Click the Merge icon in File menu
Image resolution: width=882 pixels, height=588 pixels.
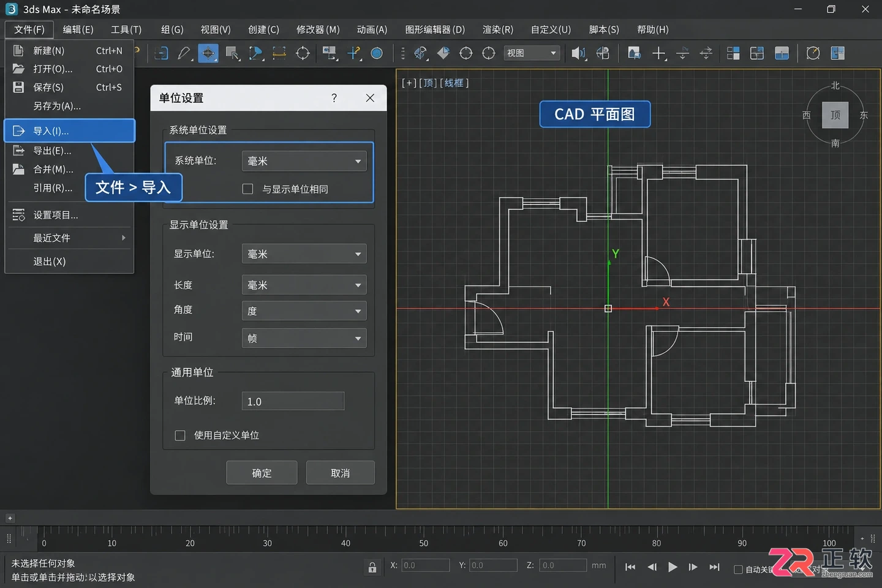pyautogui.click(x=18, y=169)
